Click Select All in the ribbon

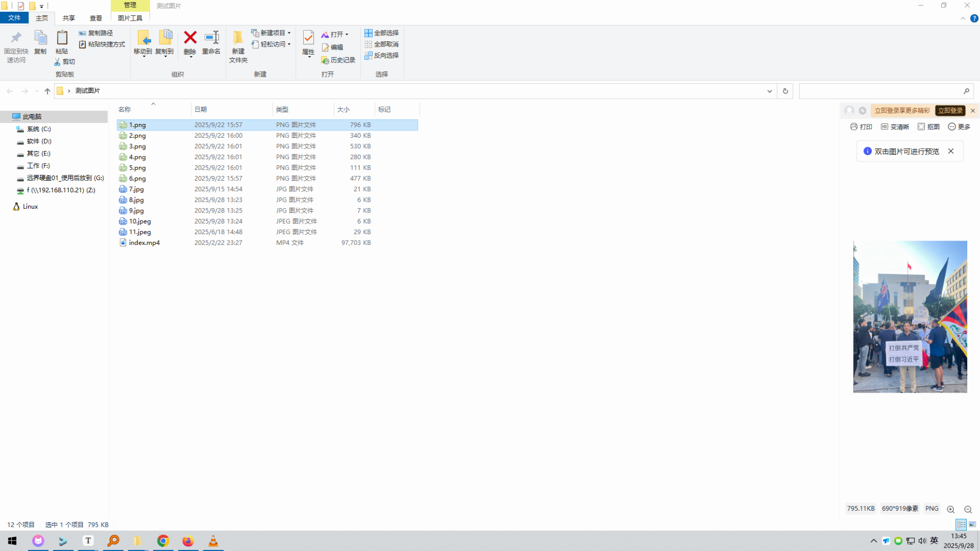coord(382,33)
